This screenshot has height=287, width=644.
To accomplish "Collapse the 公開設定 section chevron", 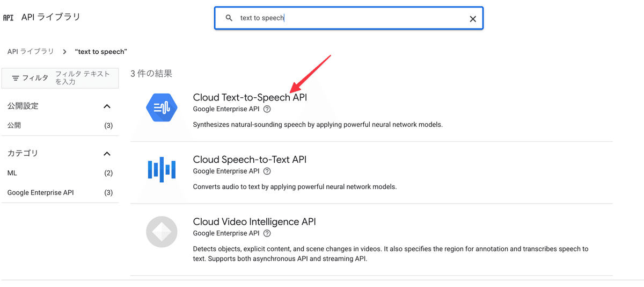I will point(107,106).
